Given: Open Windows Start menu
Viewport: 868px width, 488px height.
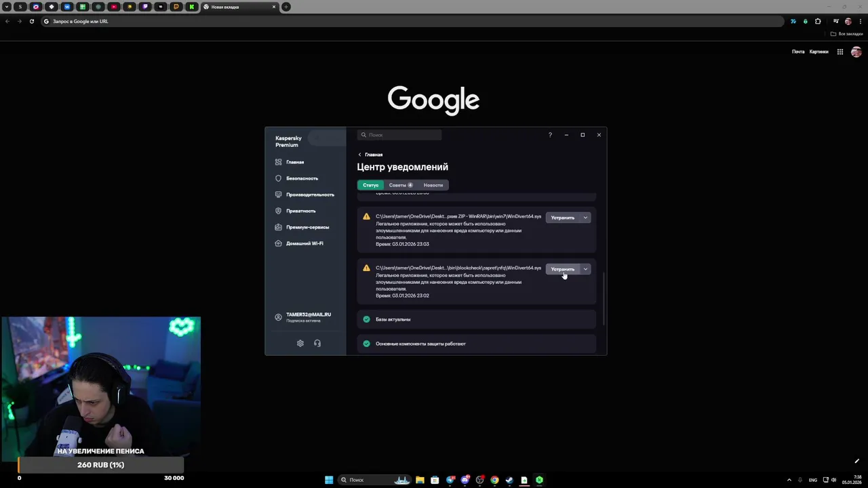Looking at the screenshot, I should (x=329, y=480).
